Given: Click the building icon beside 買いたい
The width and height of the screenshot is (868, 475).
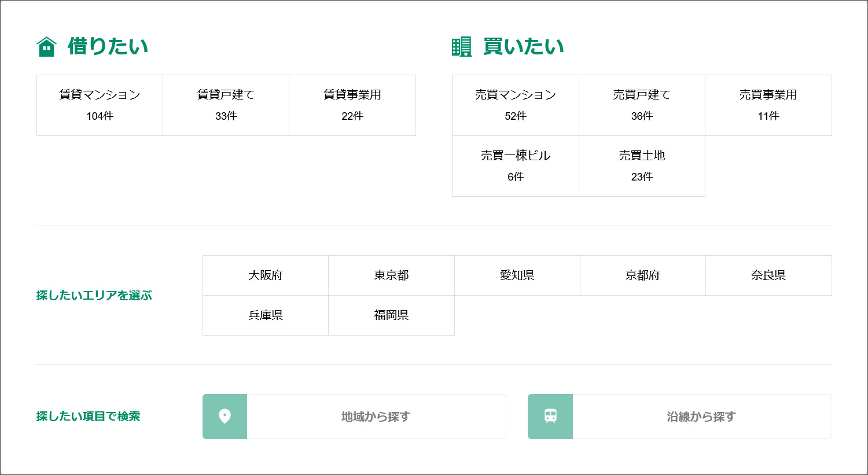Looking at the screenshot, I should tap(462, 47).
